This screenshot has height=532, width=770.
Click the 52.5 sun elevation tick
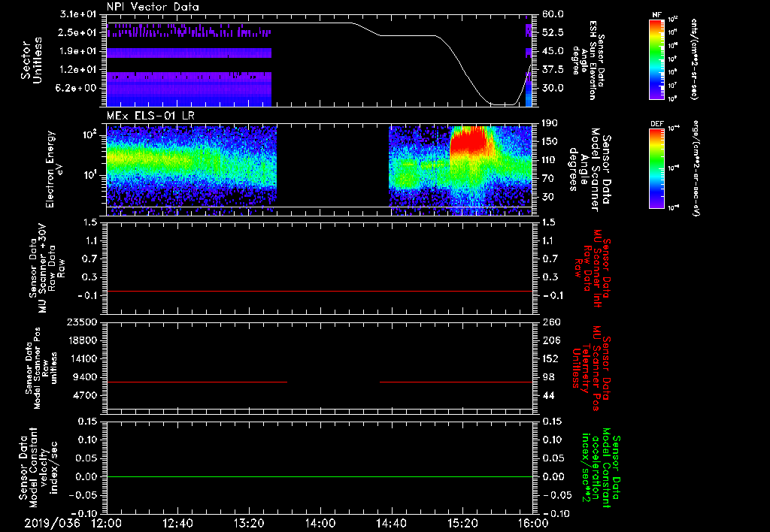click(553, 32)
